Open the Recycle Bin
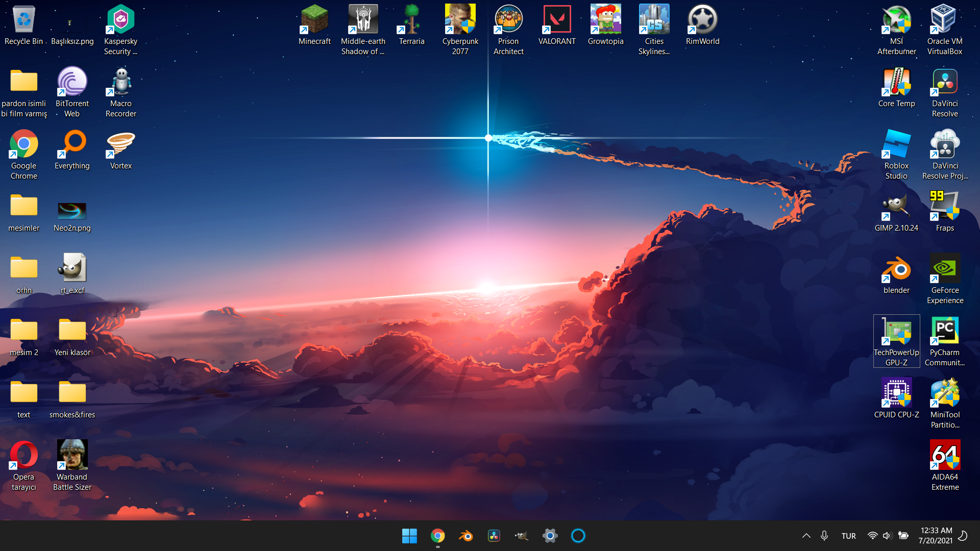The width and height of the screenshot is (980, 551). pos(23,20)
